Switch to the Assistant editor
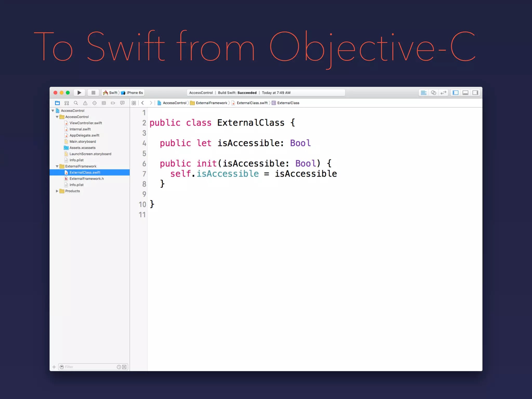Image resolution: width=532 pixels, height=399 pixels. coord(433,93)
